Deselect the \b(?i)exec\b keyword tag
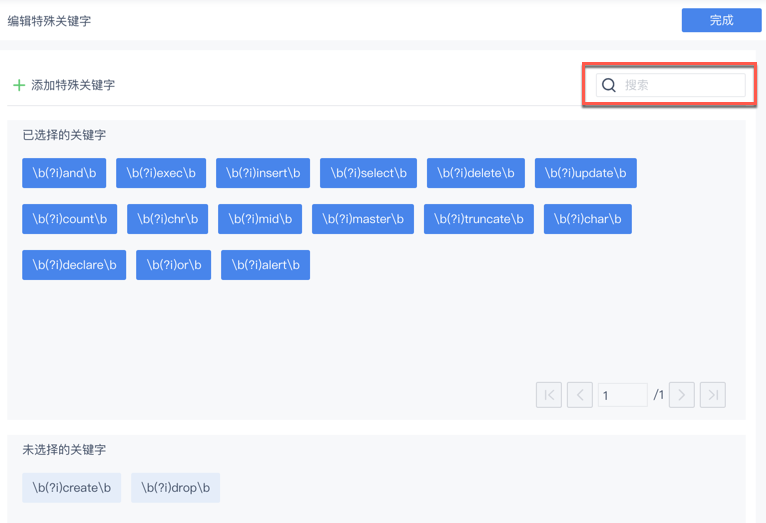 tap(161, 173)
